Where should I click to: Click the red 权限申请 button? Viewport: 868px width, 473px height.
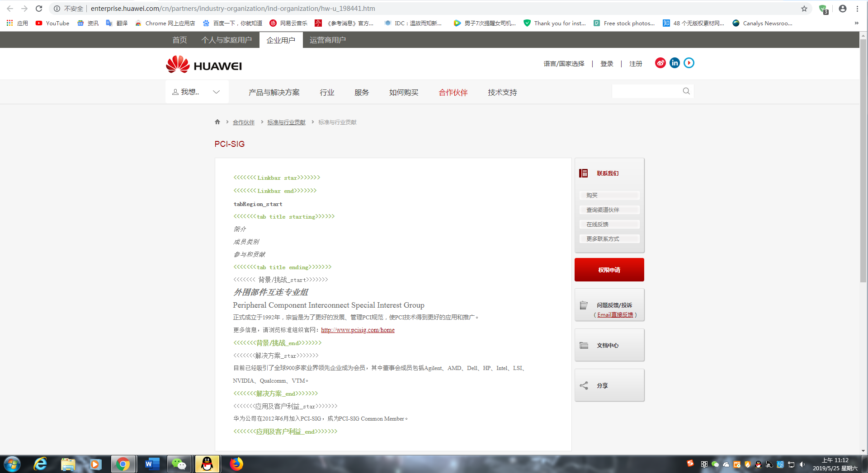pyautogui.click(x=609, y=270)
